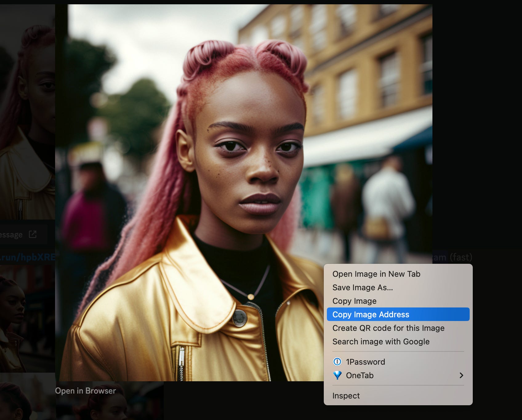Select Save Image As... option
522x420 pixels.
coord(362,287)
